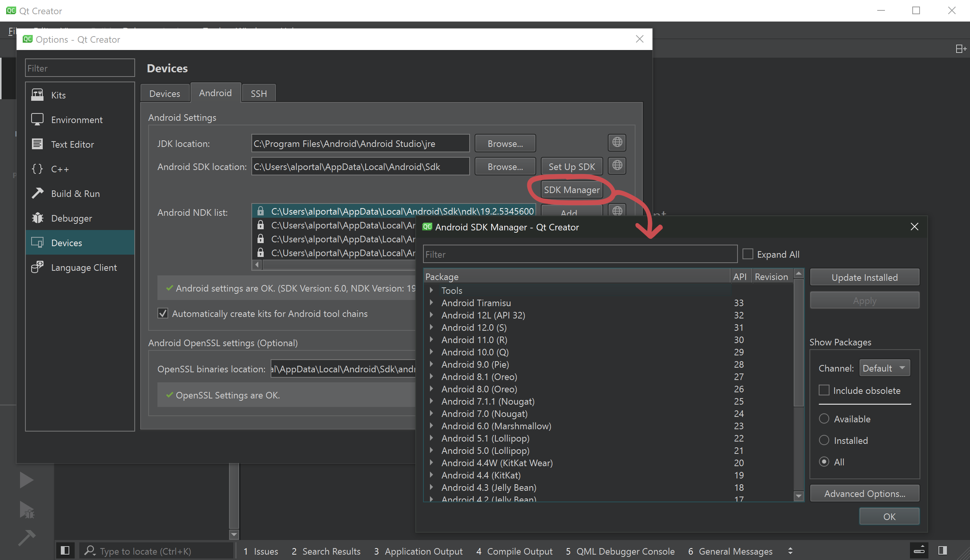
Task: Click the Revision column header
Action: click(x=771, y=277)
